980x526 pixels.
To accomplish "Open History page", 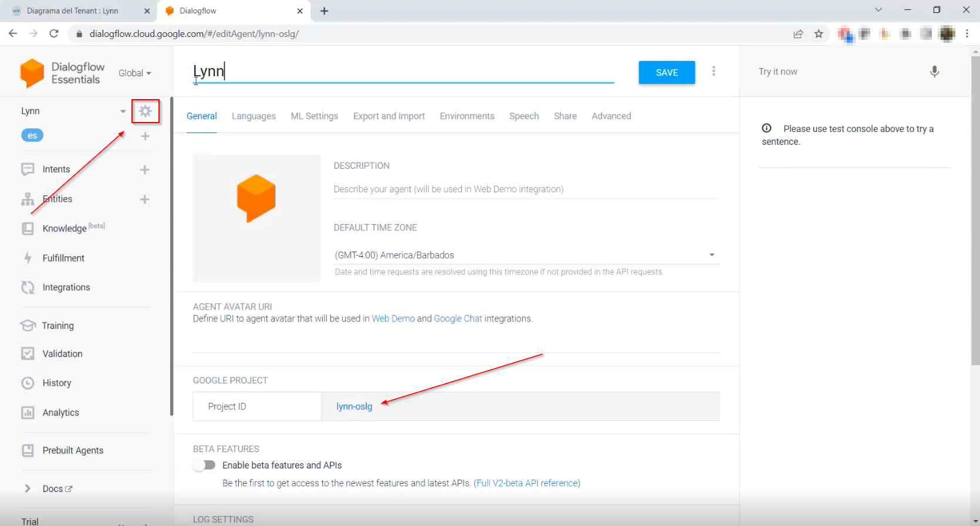I will point(56,383).
